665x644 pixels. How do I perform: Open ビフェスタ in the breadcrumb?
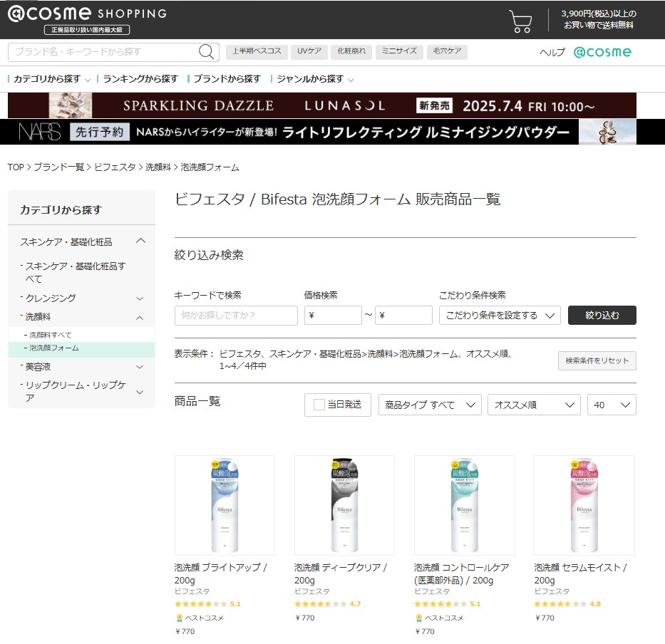115,167
